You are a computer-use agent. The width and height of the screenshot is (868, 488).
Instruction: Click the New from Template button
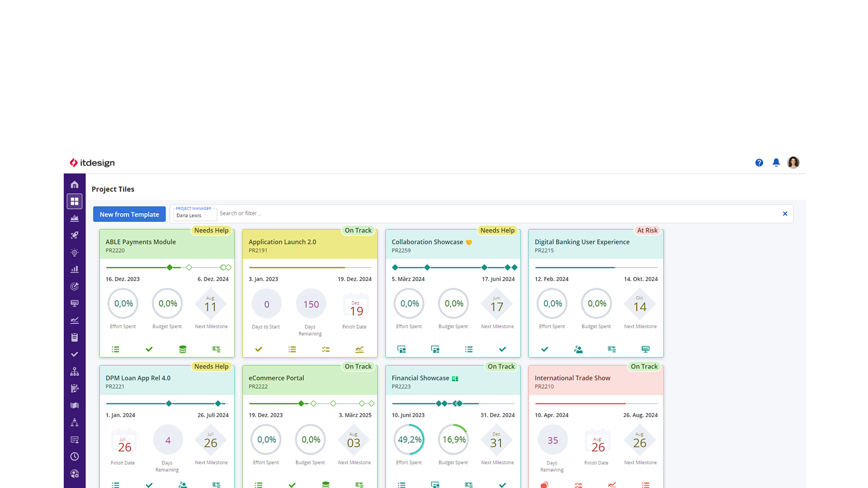129,213
